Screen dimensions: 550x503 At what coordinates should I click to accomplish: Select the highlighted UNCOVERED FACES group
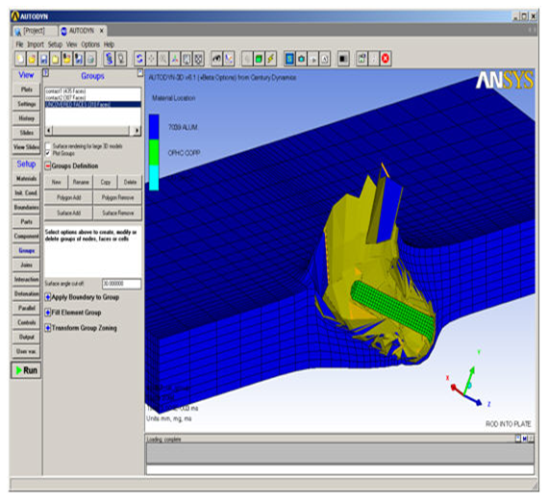tap(93, 104)
